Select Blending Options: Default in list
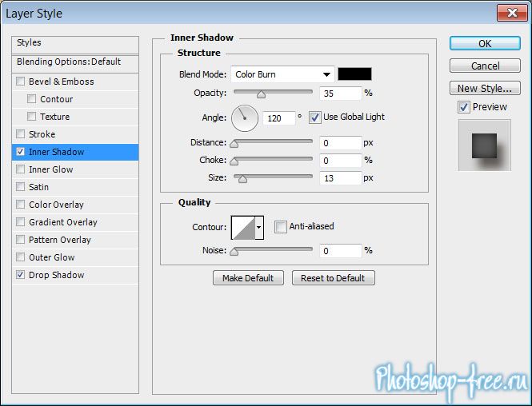 pos(69,62)
